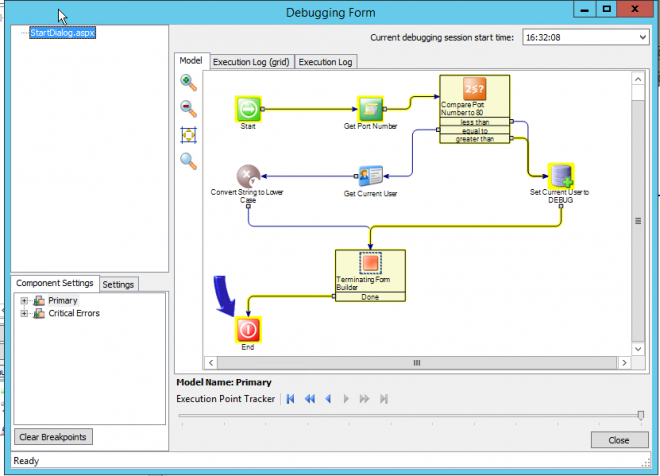Viewport: 660px width, 476px height.
Task: Step forward one execution point
Action: click(346, 399)
